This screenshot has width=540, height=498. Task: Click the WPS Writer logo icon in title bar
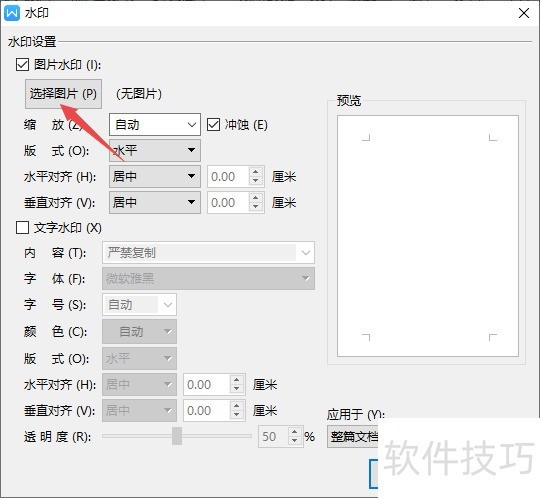(12, 13)
